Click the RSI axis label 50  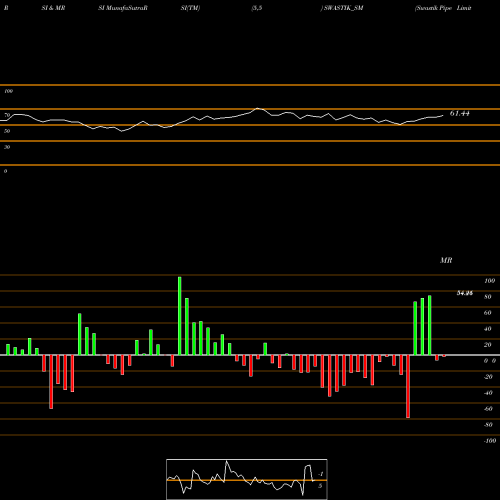pos(7,131)
